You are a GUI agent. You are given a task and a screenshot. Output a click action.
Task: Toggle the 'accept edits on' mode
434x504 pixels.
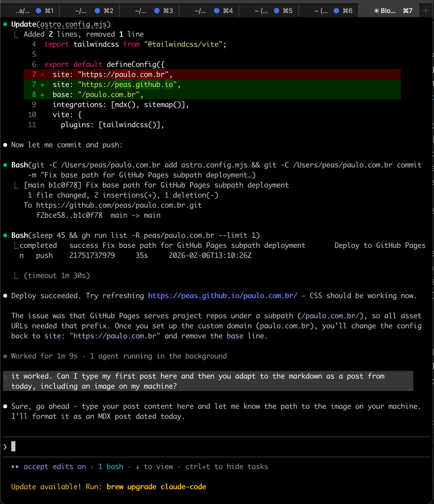coord(55,467)
